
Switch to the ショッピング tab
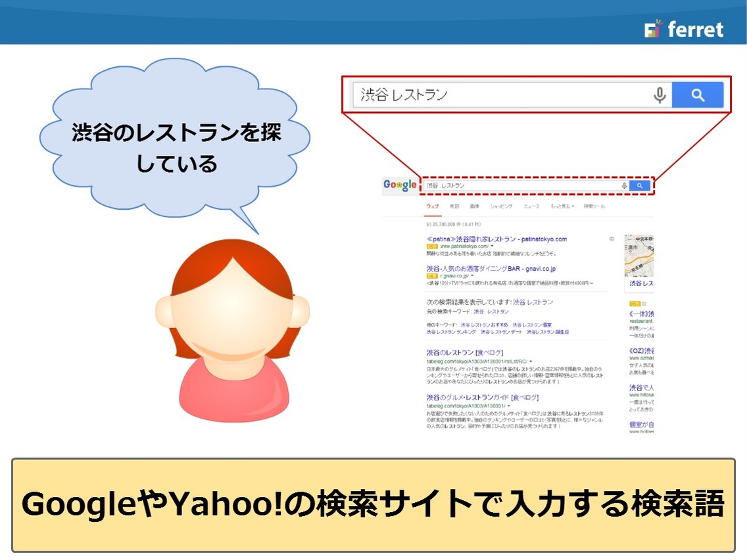[501, 206]
